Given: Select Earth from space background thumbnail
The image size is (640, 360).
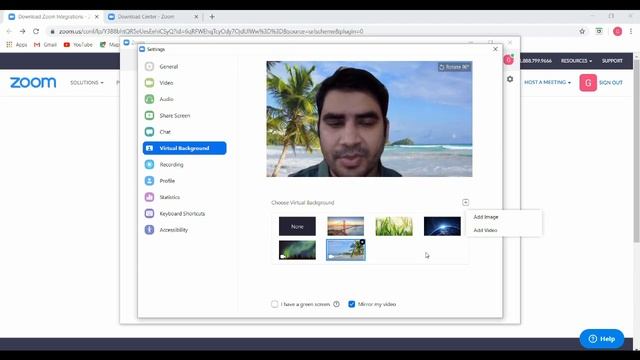Looking at the screenshot, I should coord(442,226).
